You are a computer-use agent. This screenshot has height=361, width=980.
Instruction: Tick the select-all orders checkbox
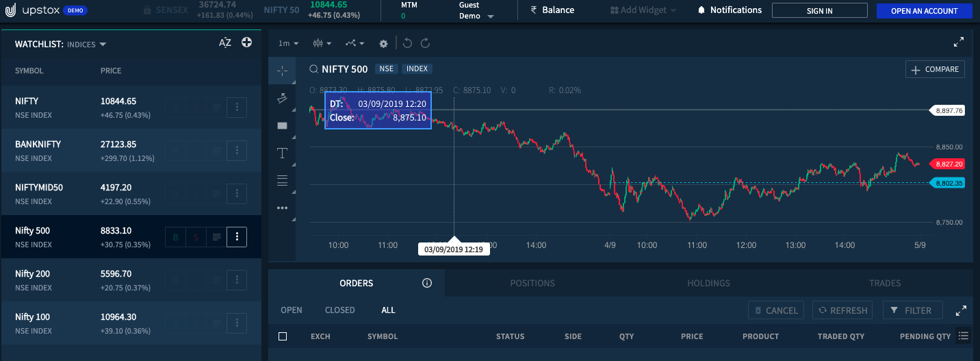point(283,336)
